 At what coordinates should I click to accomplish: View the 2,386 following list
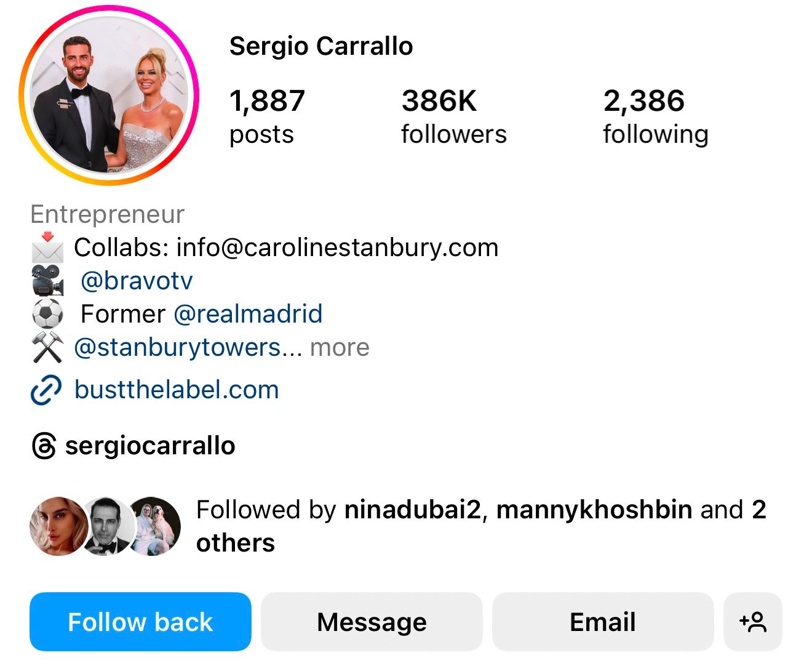656,116
